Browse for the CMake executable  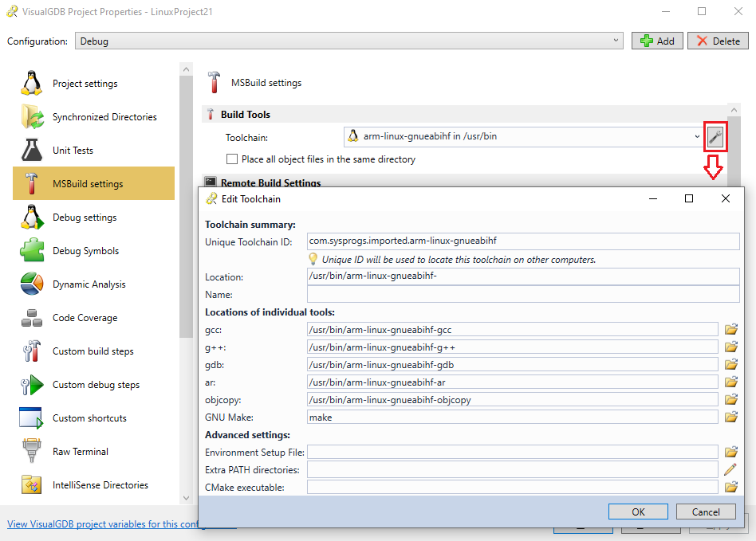coord(731,487)
